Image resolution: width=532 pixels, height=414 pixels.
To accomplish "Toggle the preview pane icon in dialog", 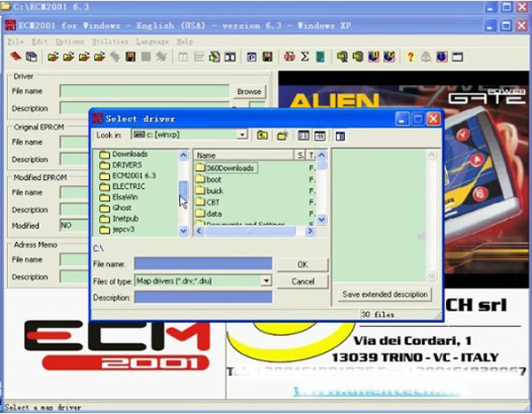I will [340, 136].
